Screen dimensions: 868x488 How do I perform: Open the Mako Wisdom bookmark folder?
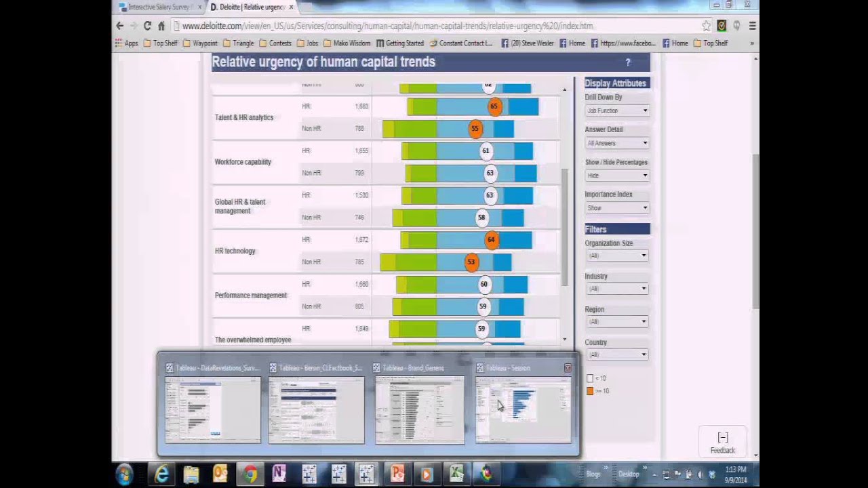(x=347, y=43)
